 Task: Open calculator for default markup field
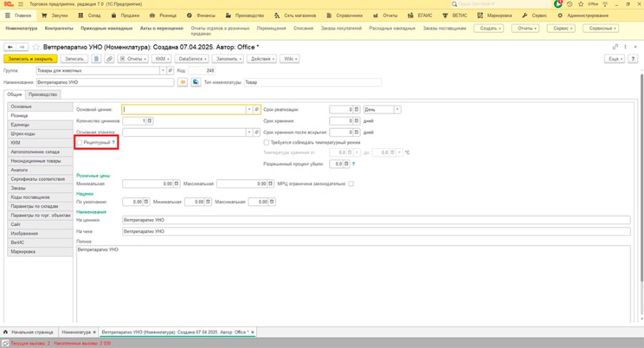point(146,202)
